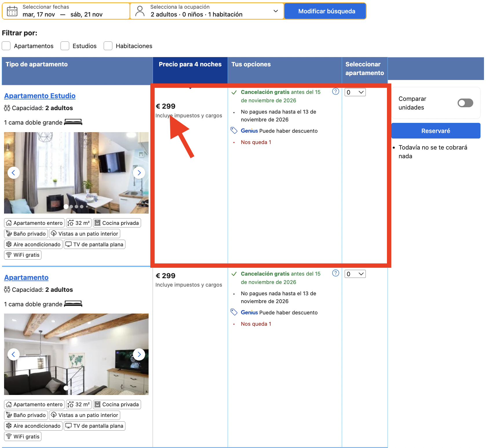This screenshot has width=486, height=448.
Task: Click Cocina privada badge in first row
Action: pos(117,223)
